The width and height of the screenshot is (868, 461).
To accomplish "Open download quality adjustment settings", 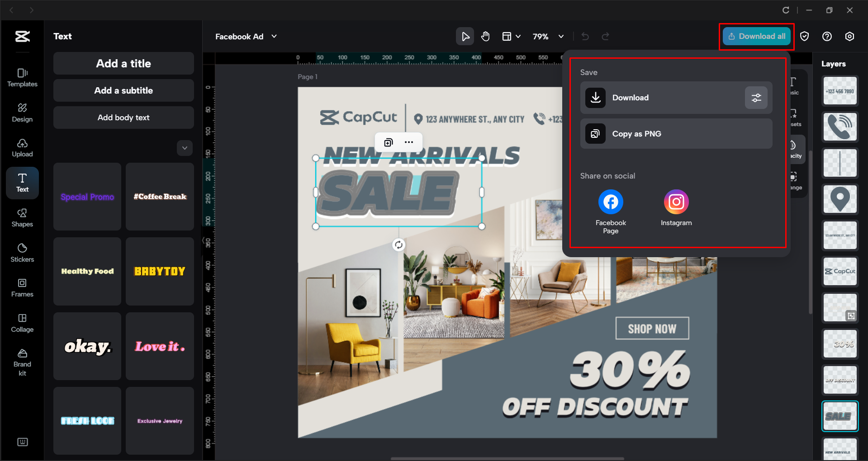I will pyautogui.click(x=756, y=98).
